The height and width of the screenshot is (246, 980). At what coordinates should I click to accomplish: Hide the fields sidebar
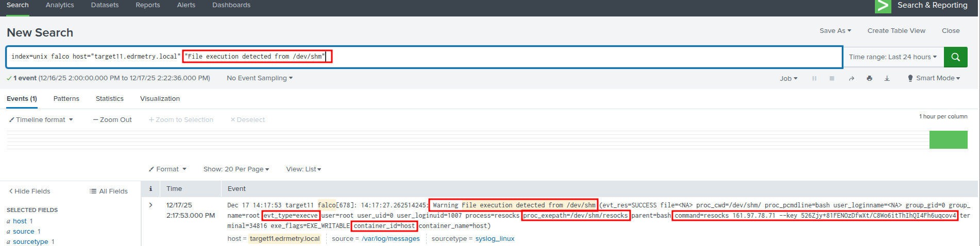tap(29, 191)
